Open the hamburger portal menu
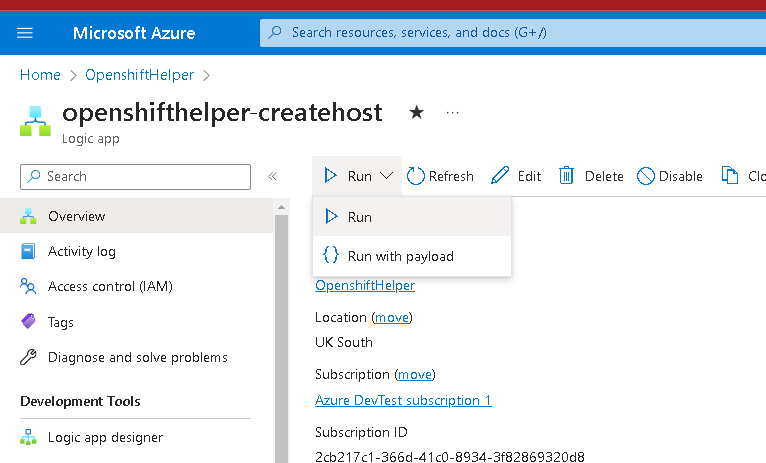Viewport: 766px width, 463px height. pos(25,33)
